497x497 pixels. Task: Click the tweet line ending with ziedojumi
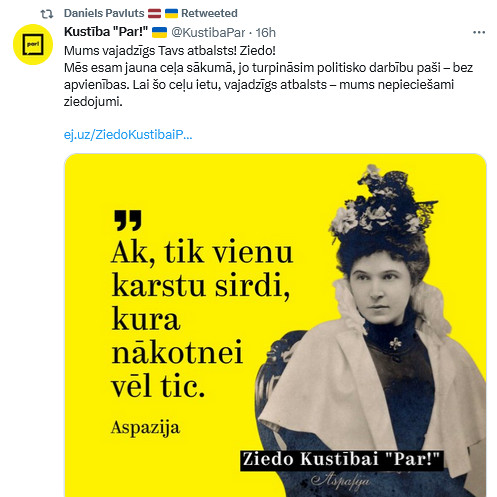pos(93,101)
